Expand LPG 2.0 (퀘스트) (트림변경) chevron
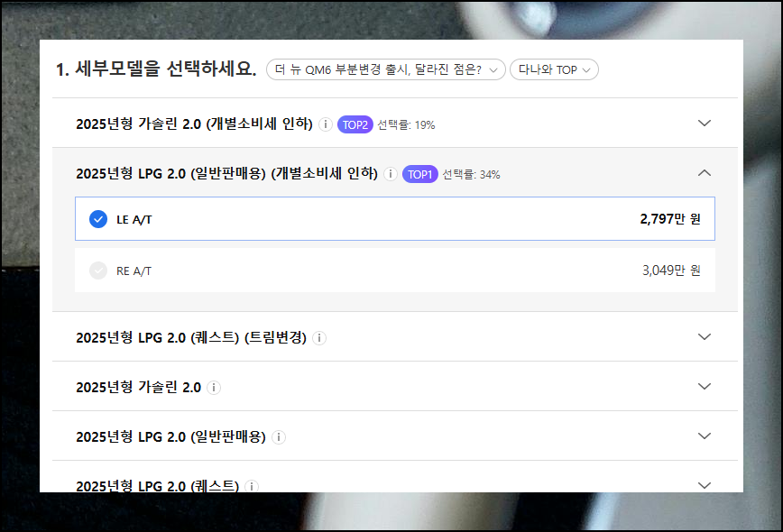The width and height of the screenshot is (783, 532). pos(705,336)
